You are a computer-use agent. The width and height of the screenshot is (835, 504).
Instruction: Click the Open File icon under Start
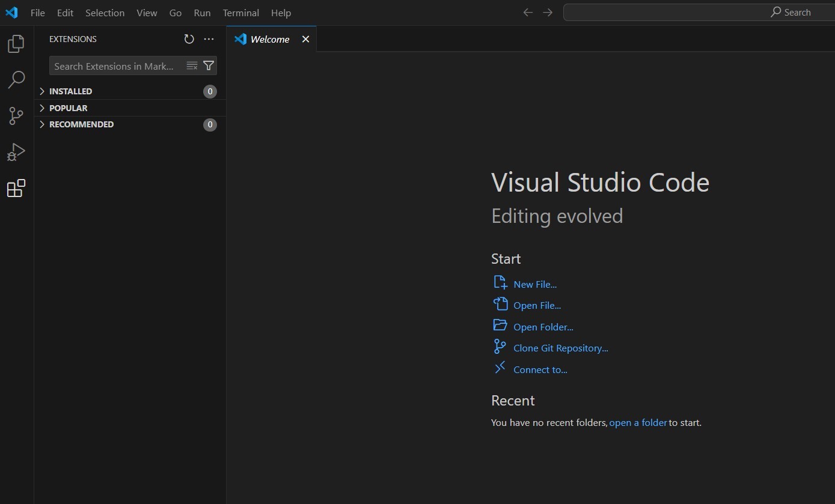(x=500, y=304)
